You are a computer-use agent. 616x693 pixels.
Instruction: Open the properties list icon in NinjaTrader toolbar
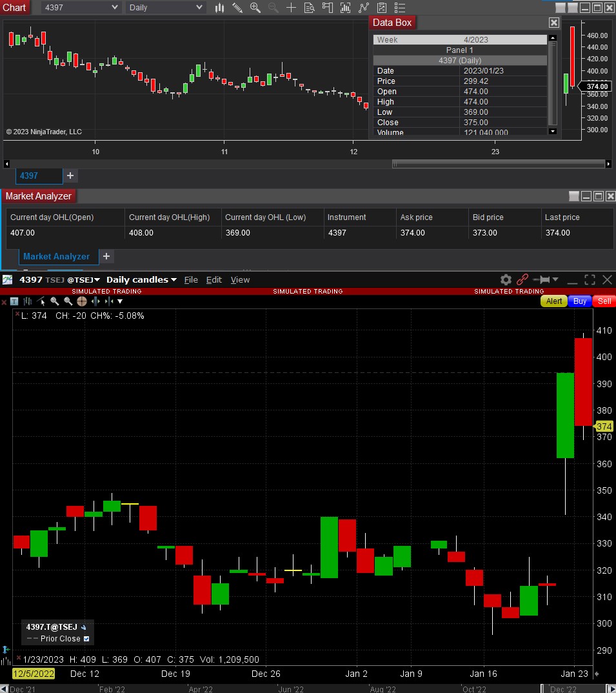coord(400,8)
